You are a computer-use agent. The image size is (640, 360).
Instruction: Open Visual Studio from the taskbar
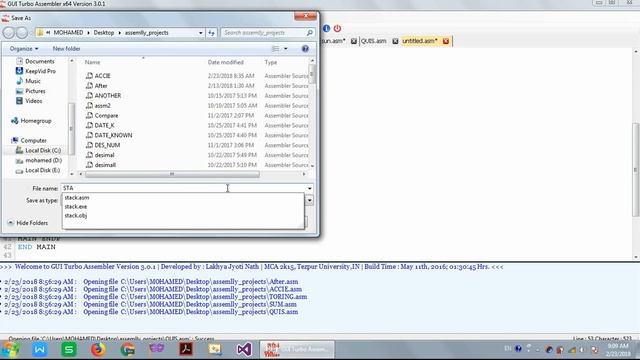click(x=244, y=350)
